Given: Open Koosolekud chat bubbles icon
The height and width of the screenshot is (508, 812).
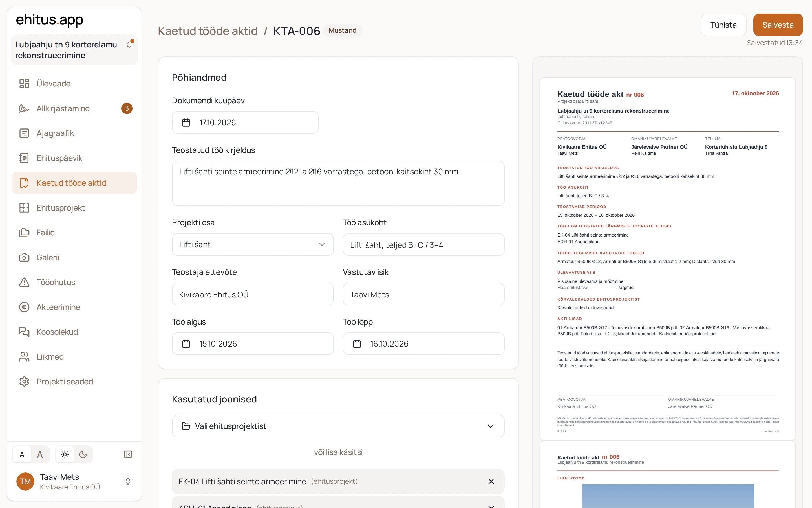Looking at the screenshot, I should tap(24, 332).
